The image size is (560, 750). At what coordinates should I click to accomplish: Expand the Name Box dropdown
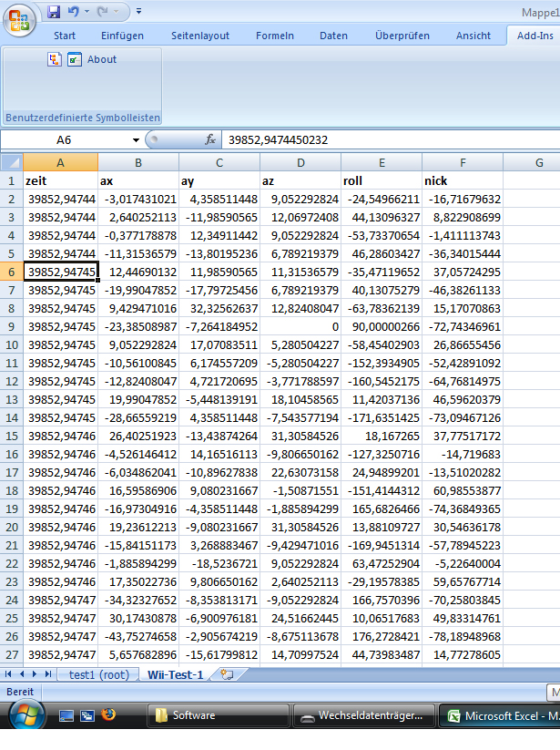click(x=136, y=139)
